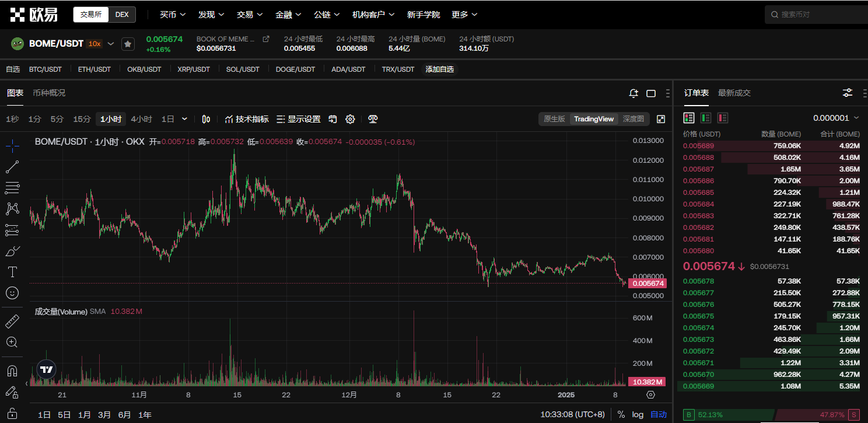
Task: Expand the 1日 timeframe dropdown arrow
Action: pyautogui.click(x=184, y=119)
